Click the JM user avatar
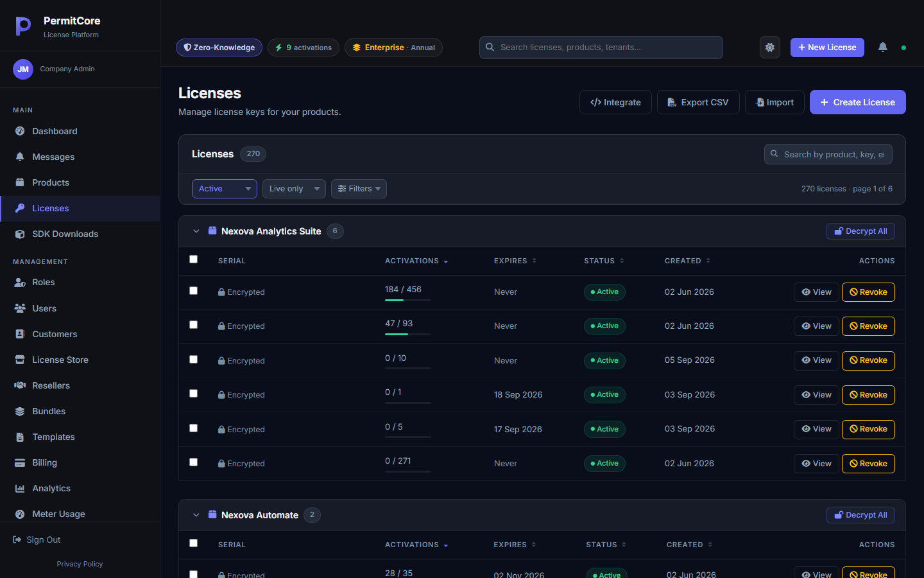 pyautogui.click(x=23, y=69)
